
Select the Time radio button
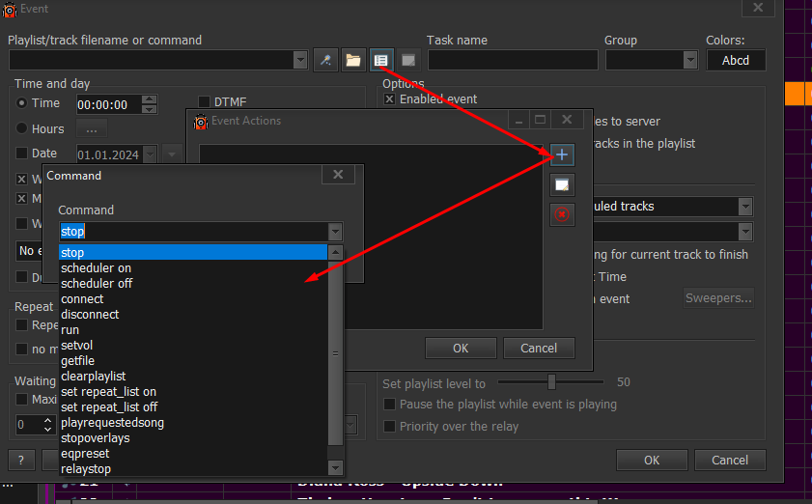pyautogui.click(x=22, y=103)
